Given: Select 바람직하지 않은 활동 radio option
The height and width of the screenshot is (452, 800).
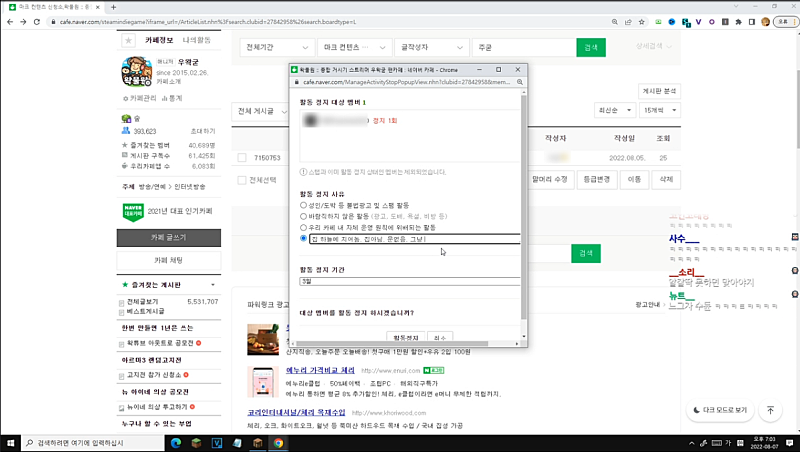Looking at the screenshot, I should tap(304, 215).
